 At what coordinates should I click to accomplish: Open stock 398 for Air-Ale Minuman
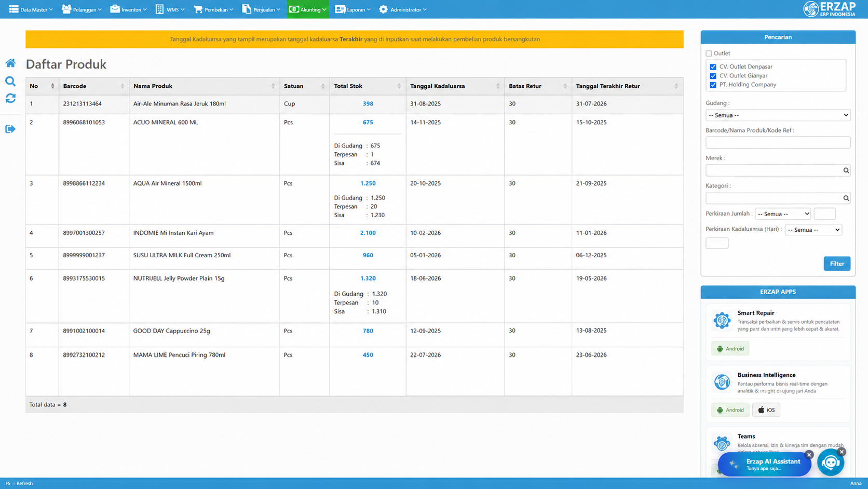point(368,104)
